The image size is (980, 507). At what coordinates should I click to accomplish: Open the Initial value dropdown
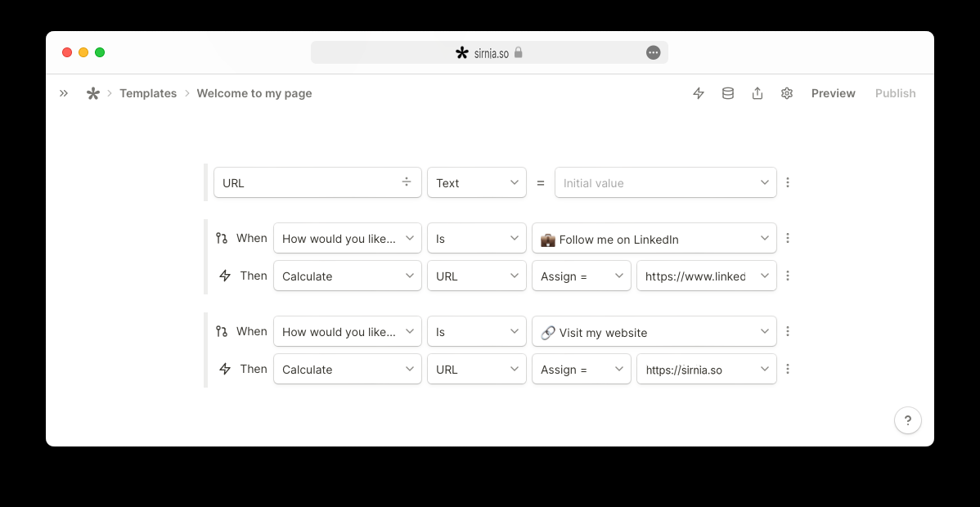pyautogui.click(x=666, y=182)
